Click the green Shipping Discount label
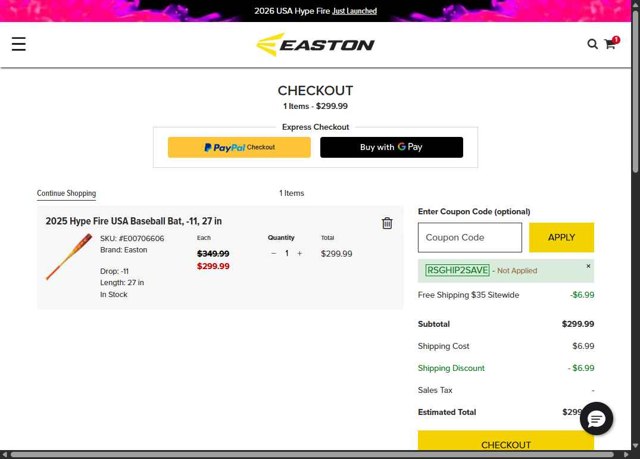Image resolution: width=640 pixels, height=459 pixels. [451, 368]
